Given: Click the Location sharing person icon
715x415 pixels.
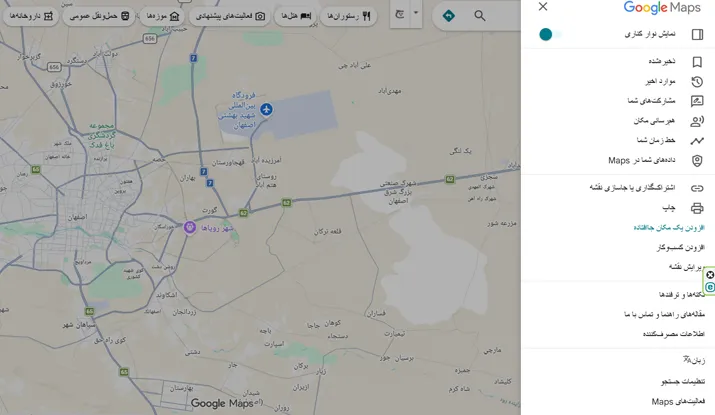Looking at the screenshot, I should [697, 120].
